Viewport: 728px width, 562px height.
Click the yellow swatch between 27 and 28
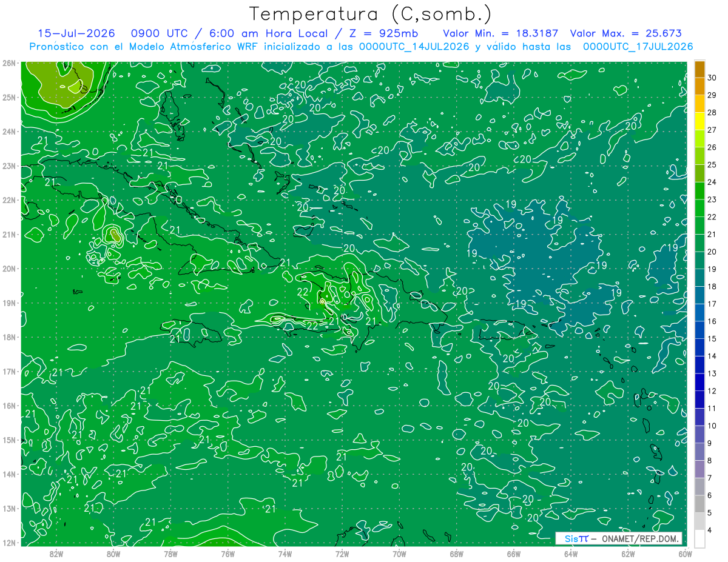699,121
